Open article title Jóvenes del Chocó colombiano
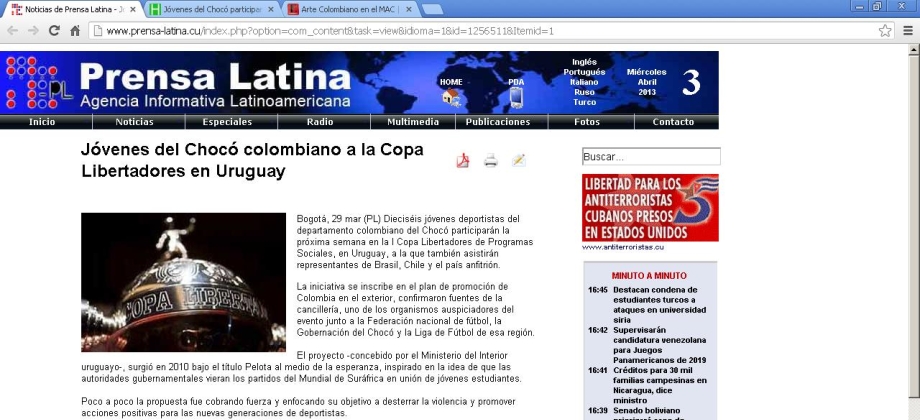Image resolution: width=920 pixels, height=420 pixels. (x=252, y=161)
